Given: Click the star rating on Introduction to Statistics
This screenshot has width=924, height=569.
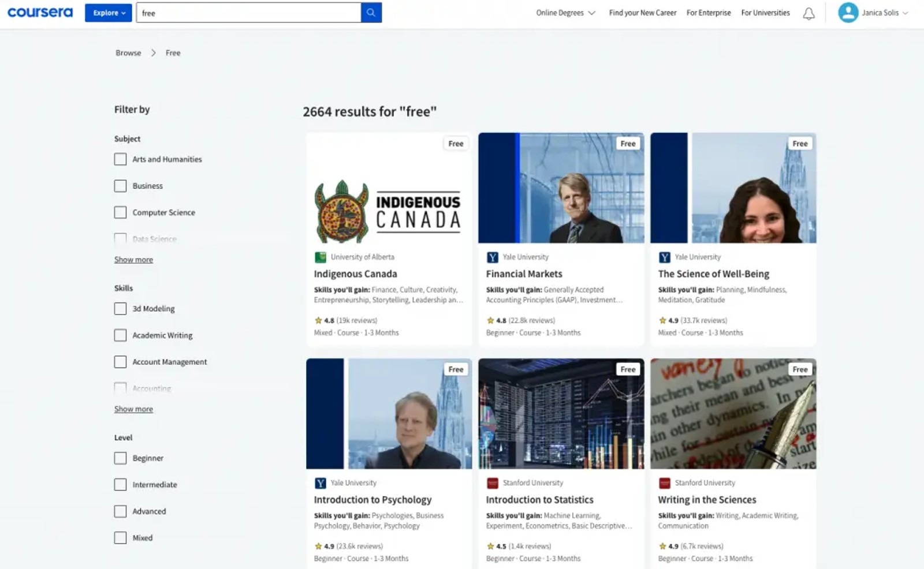Looking at the screenshot, I should [x=496, y=546].
